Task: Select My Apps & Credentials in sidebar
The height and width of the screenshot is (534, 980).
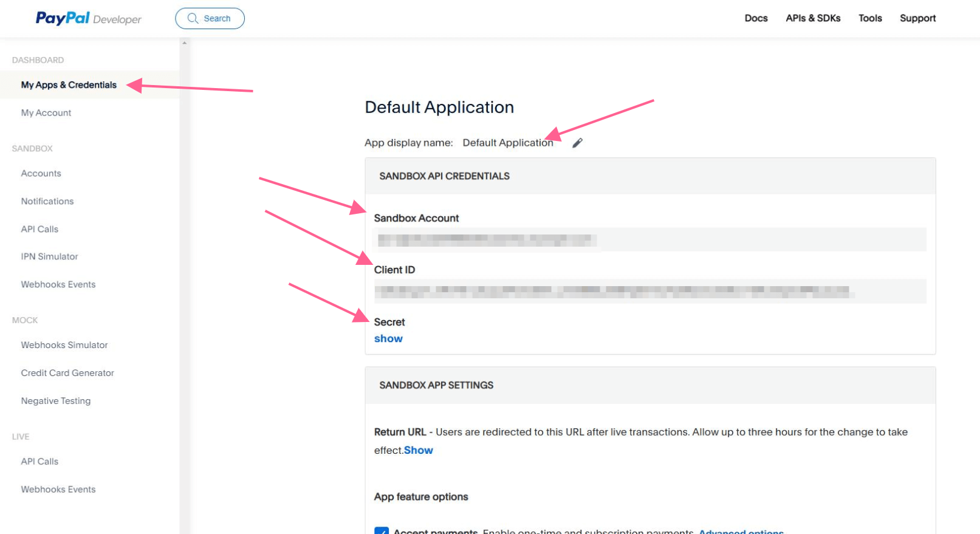Action: (69, 85)
